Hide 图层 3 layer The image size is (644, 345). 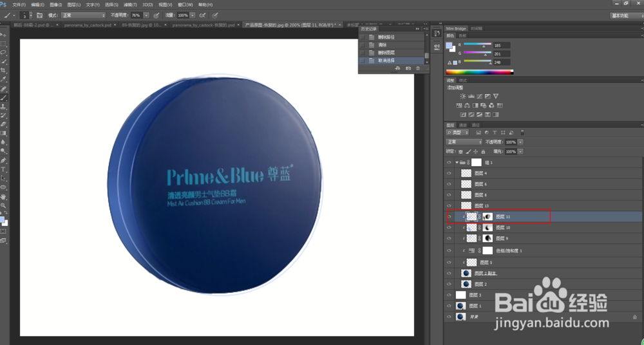(448, 295)
